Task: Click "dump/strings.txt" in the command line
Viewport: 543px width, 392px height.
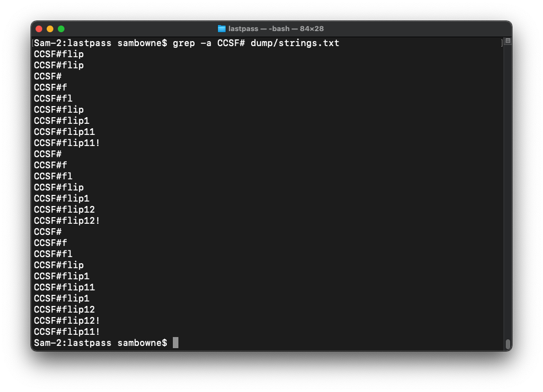Action: pyautogui.click(x=295, y=43)
